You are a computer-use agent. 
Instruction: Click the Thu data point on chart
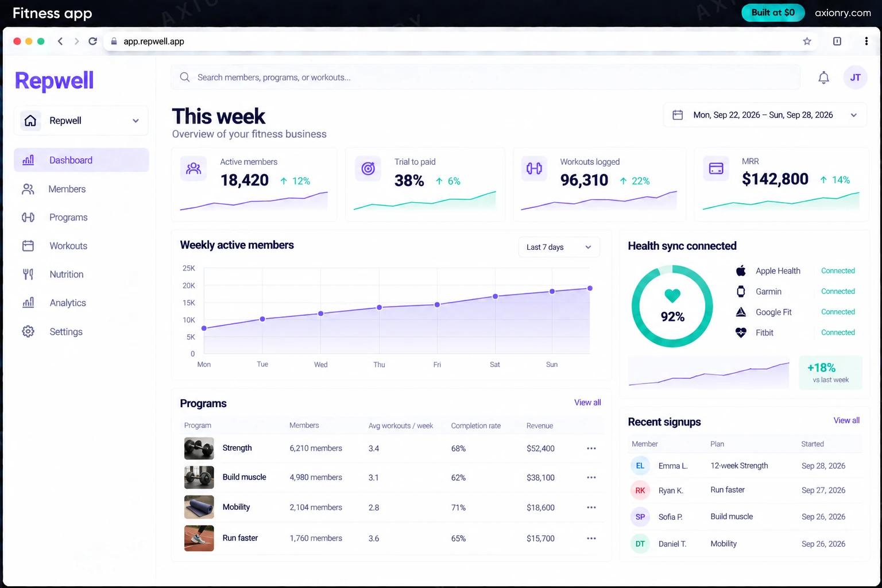(x=379, y=307)
